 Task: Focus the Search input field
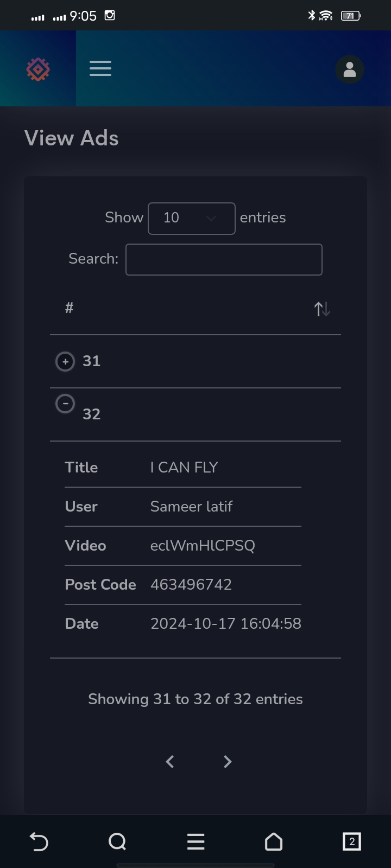(x=224, y=259)
